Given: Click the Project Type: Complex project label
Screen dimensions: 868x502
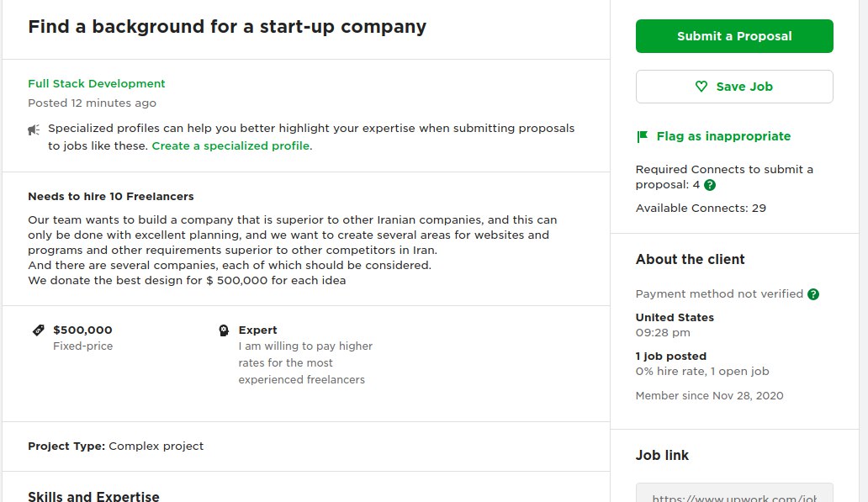Looking at the screenshot, I should [116, 447].
